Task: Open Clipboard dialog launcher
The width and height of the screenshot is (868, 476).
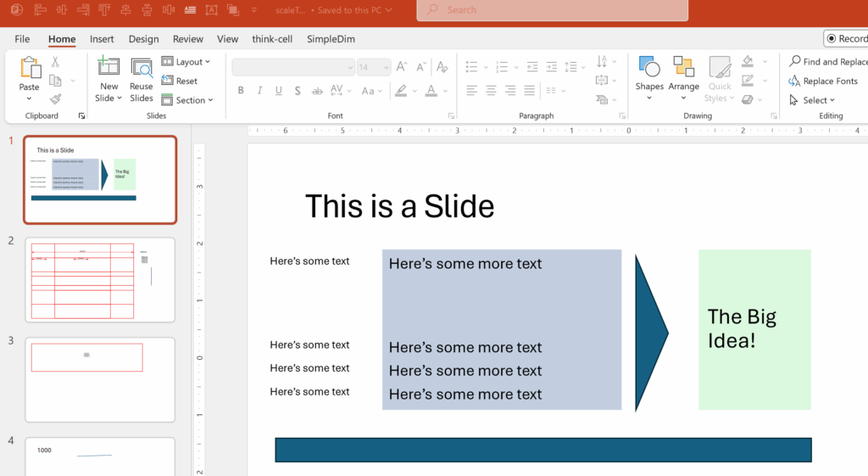Action: pos(81,115)
